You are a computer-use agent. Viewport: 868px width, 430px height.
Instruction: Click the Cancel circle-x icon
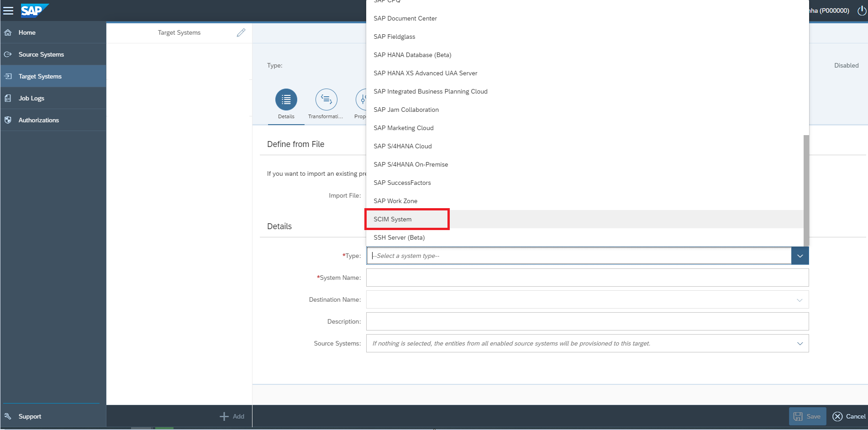tap(837, 416)
